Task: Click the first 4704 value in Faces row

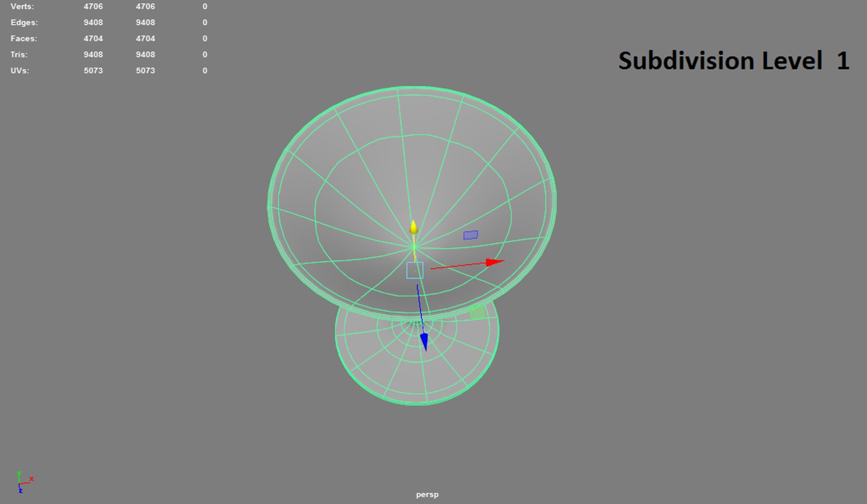Action: tap(93, 38)
